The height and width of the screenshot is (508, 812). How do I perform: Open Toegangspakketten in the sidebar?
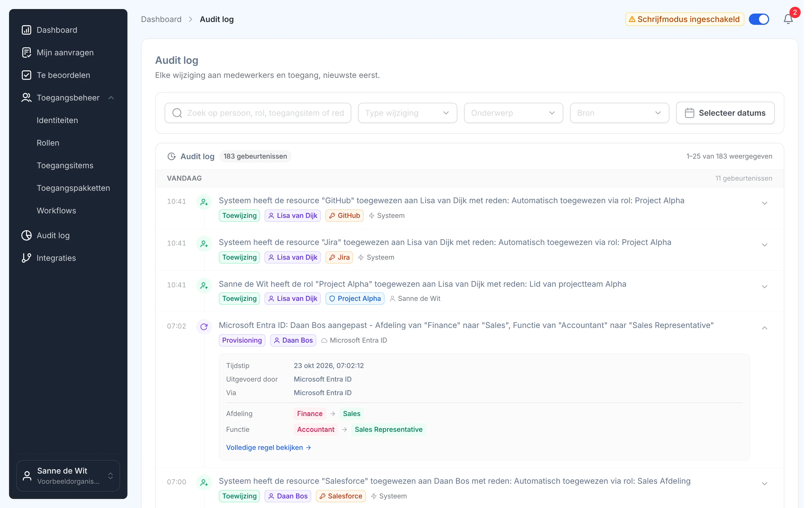(x=74, y=188)
